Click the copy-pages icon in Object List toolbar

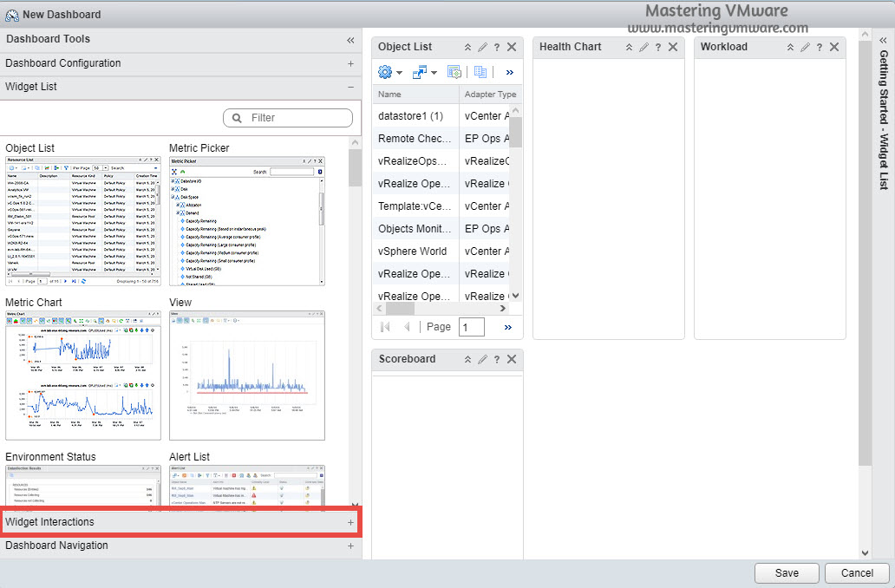(x=480, y=72)
